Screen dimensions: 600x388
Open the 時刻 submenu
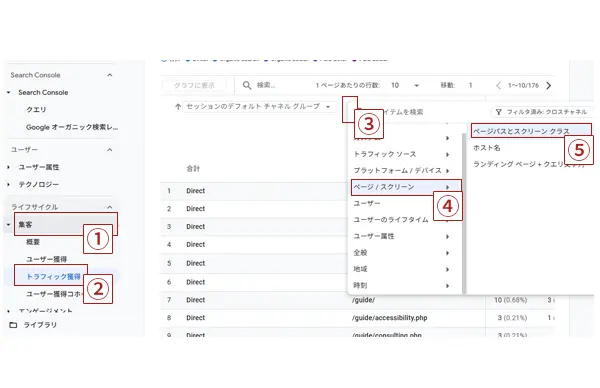tap(402, 285)
